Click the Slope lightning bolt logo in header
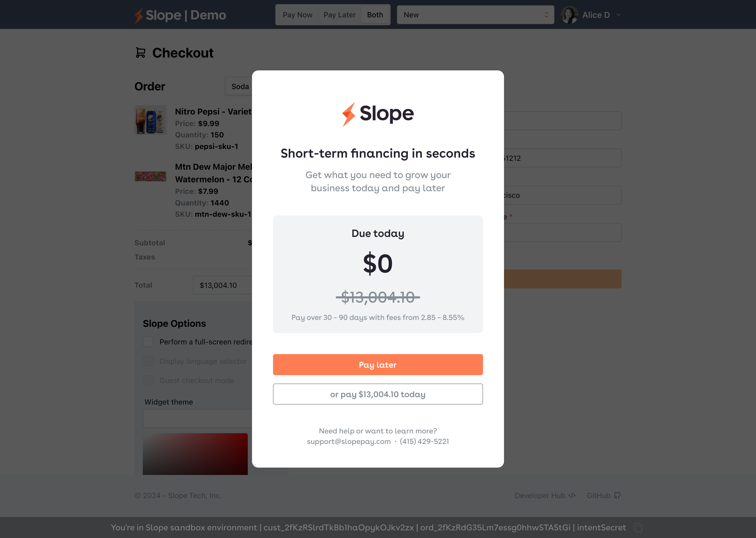Viewport: 756px width, 538px height. point(139,15)
